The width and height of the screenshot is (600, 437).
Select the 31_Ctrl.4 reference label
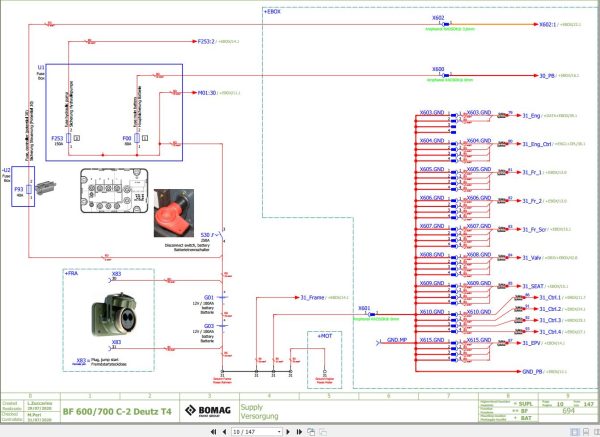click(550, 332)
